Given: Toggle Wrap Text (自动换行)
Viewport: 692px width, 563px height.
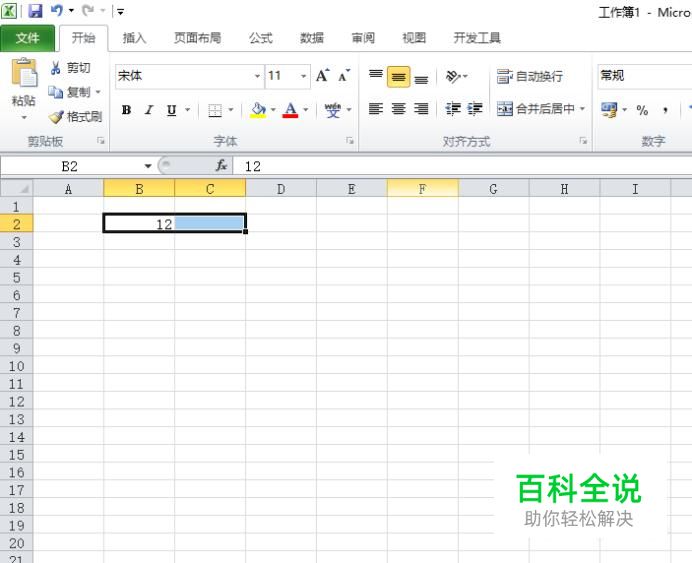Looking at the screenshot, I should point(530,76).
